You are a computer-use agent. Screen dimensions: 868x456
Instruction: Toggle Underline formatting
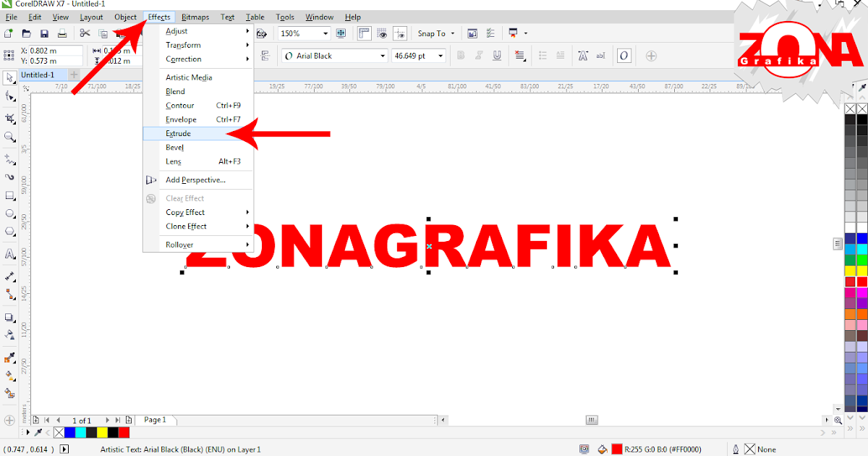pos(497,56)
